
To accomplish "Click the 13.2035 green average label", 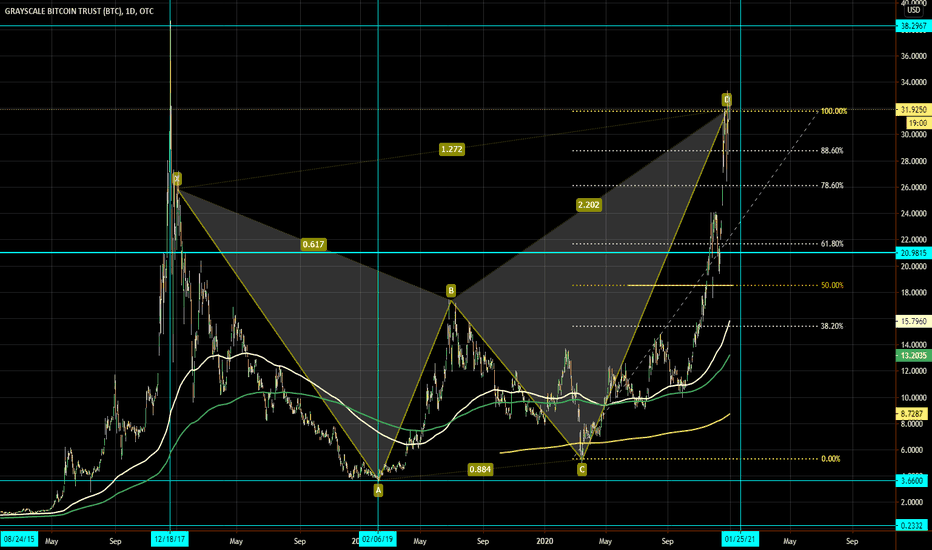I will (913, 356).
